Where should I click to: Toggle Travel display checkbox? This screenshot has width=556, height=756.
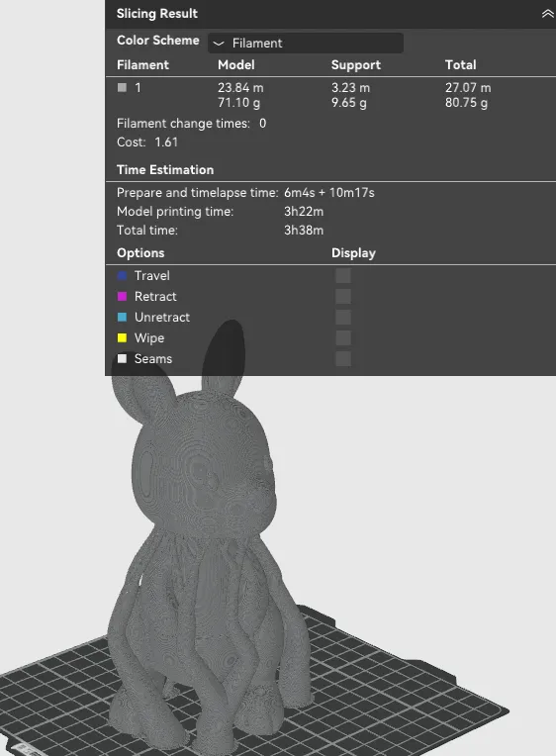click(343, 276)
